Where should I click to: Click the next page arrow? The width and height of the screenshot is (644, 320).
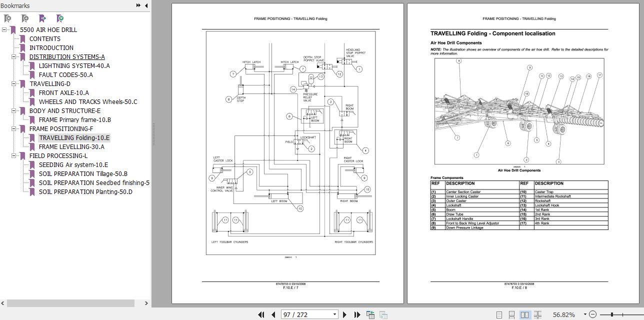pyautogui.click(x=344, y=314)
